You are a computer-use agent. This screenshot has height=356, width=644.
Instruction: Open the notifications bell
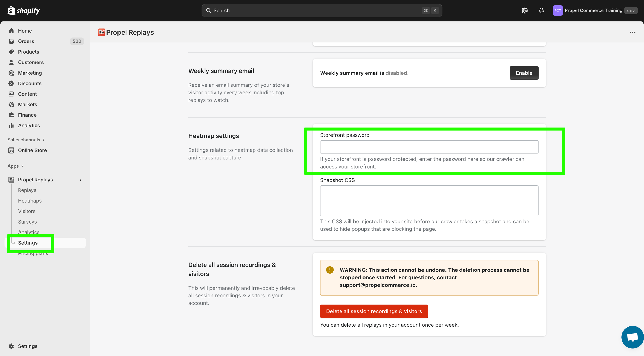[x=541, y=11]
